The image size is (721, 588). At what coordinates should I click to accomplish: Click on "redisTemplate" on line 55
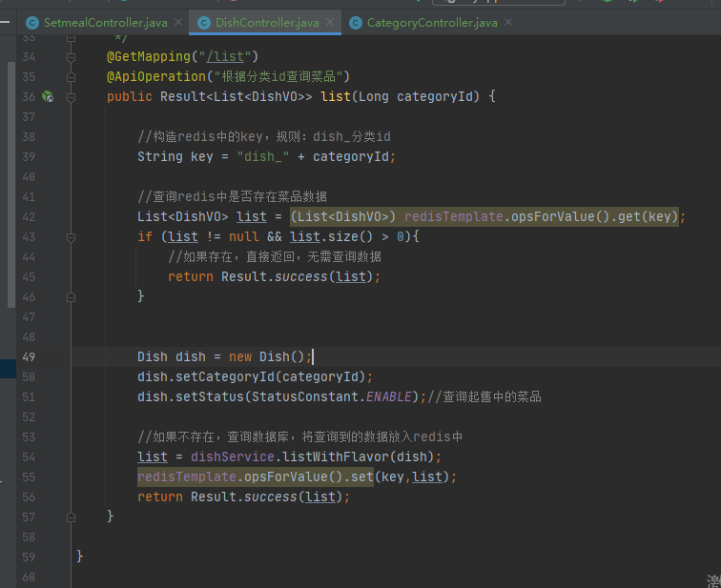(x=187, y=476)
